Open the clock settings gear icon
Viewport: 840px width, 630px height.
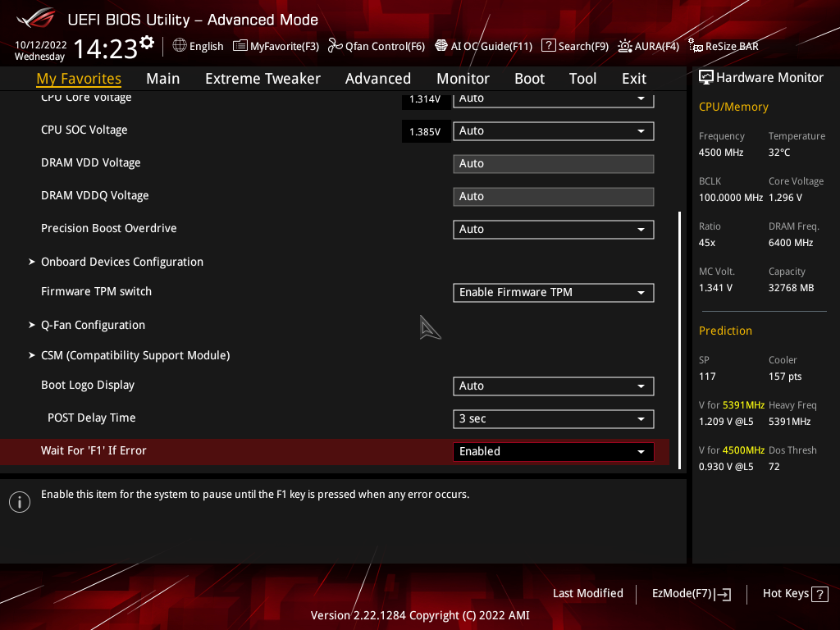[x=147, y=43]
